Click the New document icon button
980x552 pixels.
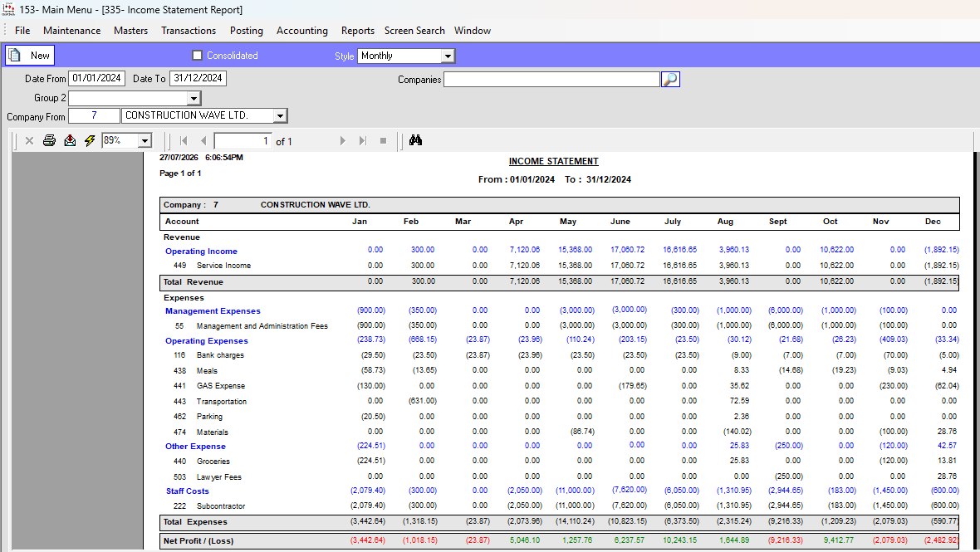pyautogui.click(x=30, y=56)
